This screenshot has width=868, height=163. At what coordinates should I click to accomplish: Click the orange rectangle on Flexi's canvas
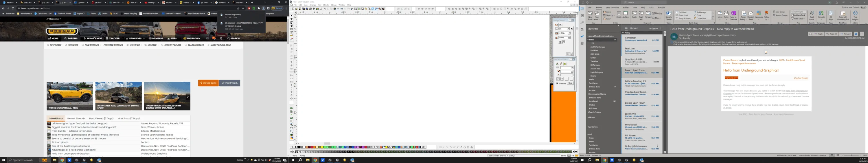coord(563,116)
